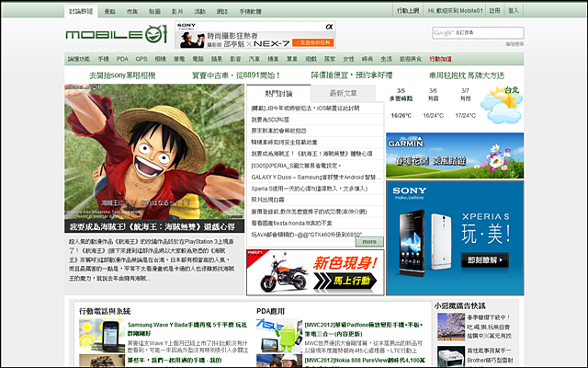This screenshot has height=368, width=588.
Task: Click the 8891 used car promo link
Action: coord(236,75)
